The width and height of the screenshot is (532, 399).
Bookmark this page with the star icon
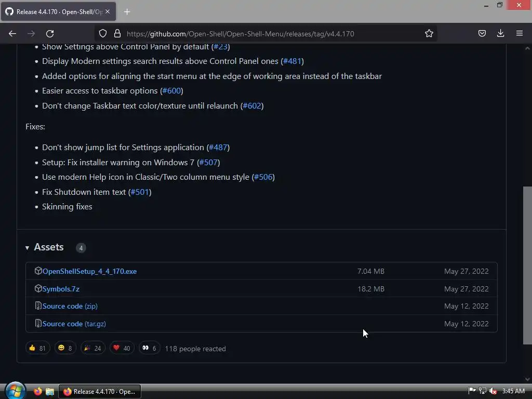tap(429, 33)
